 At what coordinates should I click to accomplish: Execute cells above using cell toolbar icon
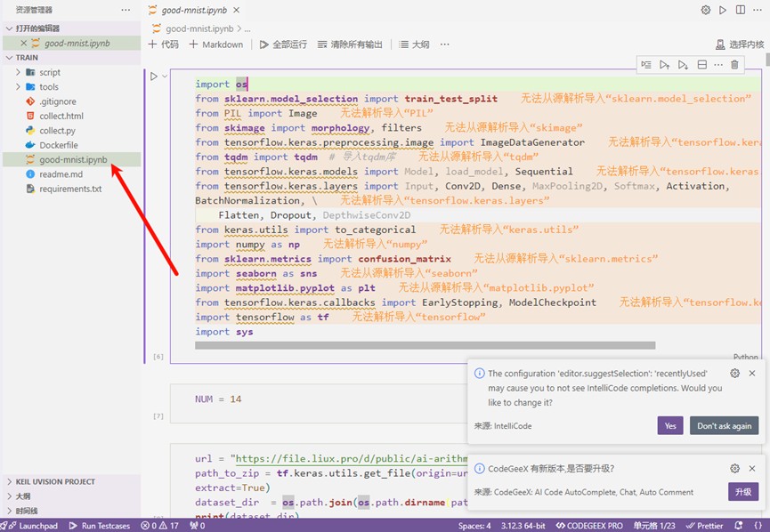click(x=664, y=65)
